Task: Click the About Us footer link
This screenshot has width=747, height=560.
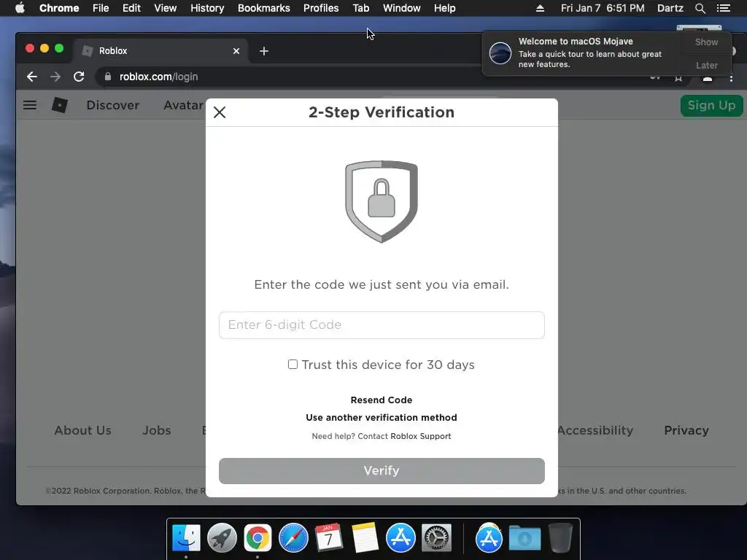Action: pos(83,430)
